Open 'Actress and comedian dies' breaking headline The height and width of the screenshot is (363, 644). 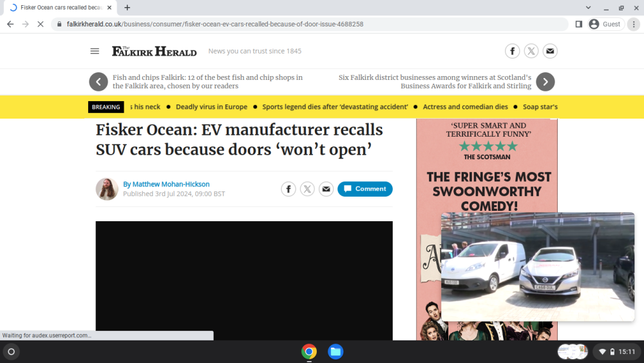(466, 107)
